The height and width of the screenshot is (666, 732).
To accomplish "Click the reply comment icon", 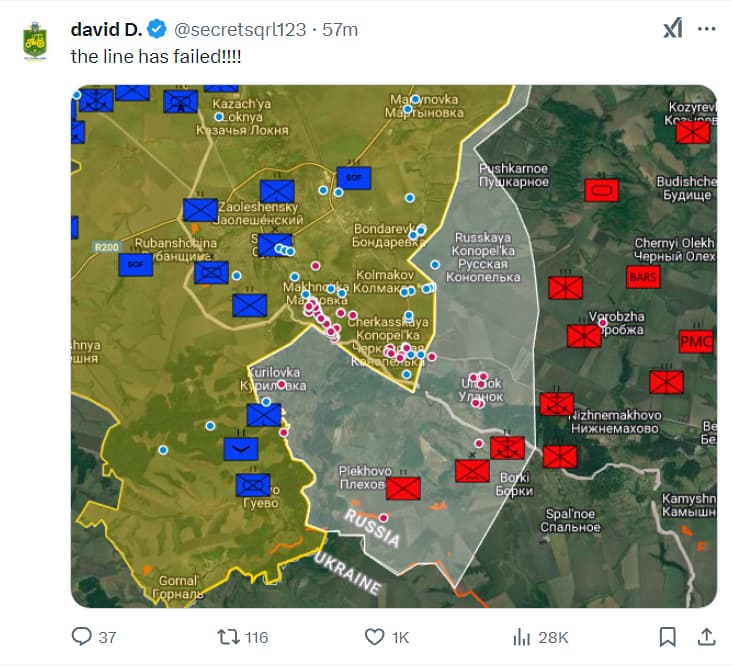I will click(x=82, y=637).
